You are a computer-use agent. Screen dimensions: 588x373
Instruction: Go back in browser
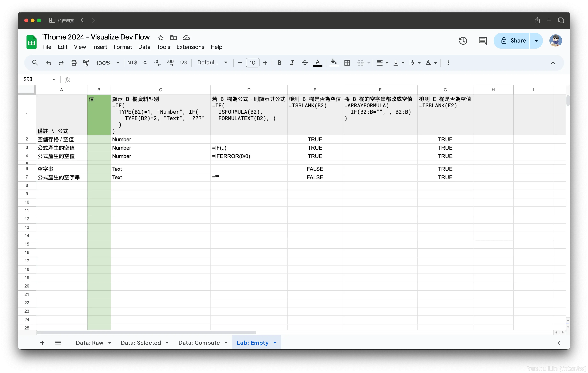click(x=82, y=20)
